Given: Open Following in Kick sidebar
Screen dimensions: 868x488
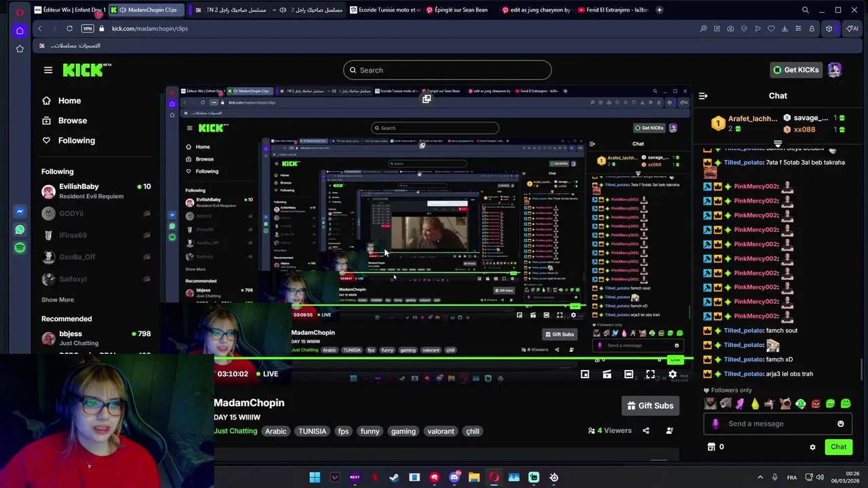Looking at the screenshot, I should pyautogui.click(x=68, y=140).
